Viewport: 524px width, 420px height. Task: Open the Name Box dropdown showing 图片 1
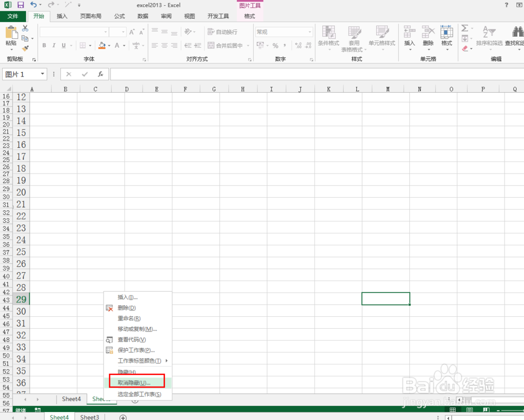tap(42, 74)
